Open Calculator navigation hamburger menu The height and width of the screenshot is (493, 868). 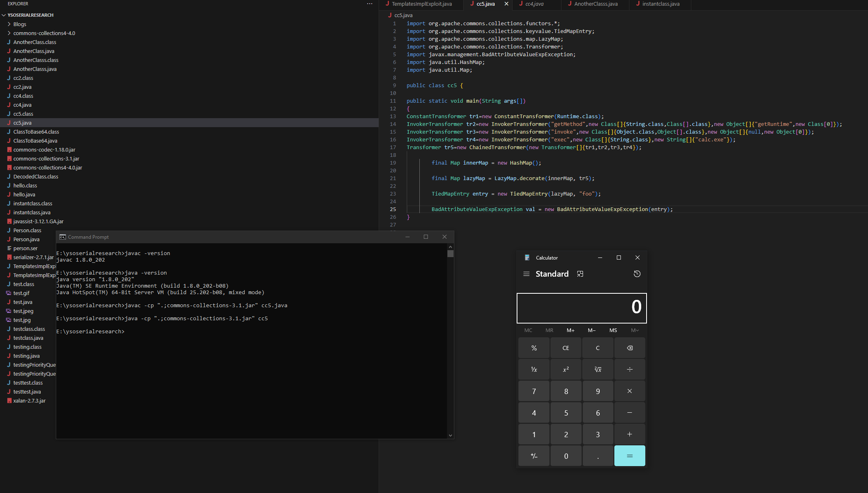[526, 274]
